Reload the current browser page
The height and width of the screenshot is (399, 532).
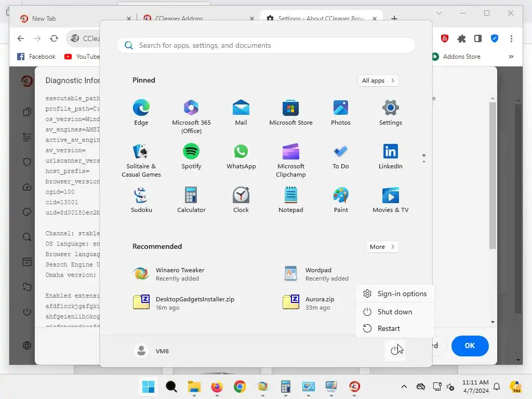tap(54, 38)
